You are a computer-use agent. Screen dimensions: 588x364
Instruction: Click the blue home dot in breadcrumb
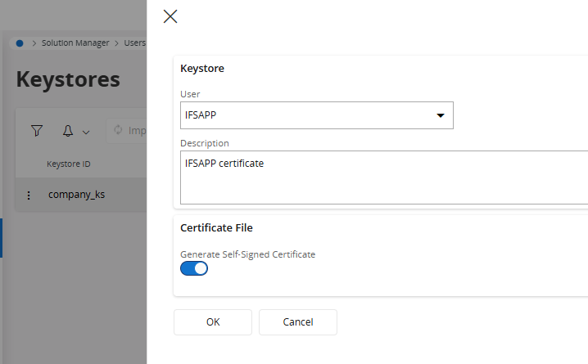coord(20,43)
